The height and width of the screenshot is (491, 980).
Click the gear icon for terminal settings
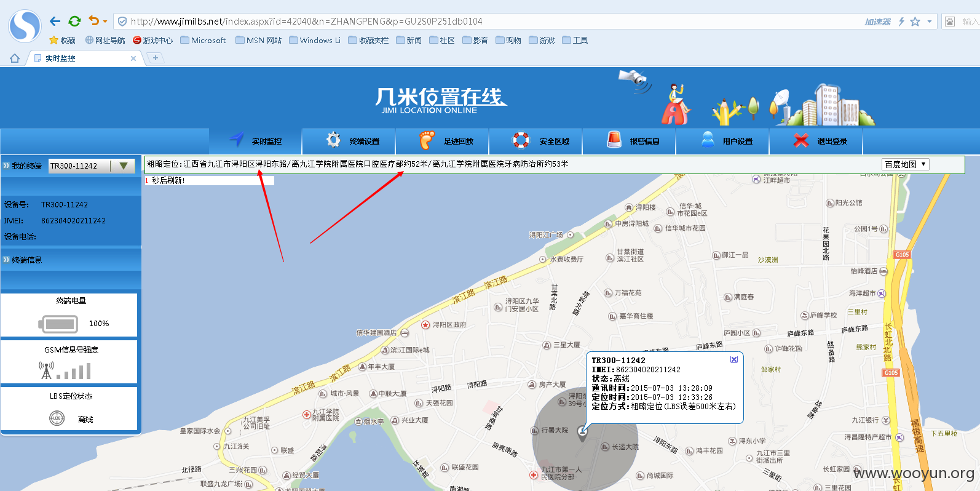[x=333, y=140]
